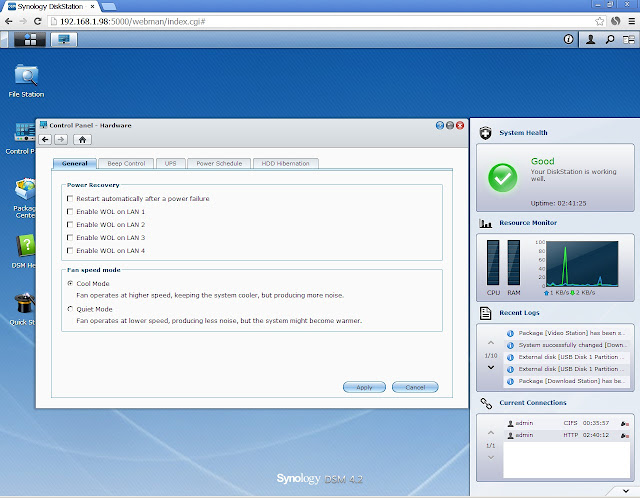
Task: Kick the admin HTTP connection
Action: 624,436
